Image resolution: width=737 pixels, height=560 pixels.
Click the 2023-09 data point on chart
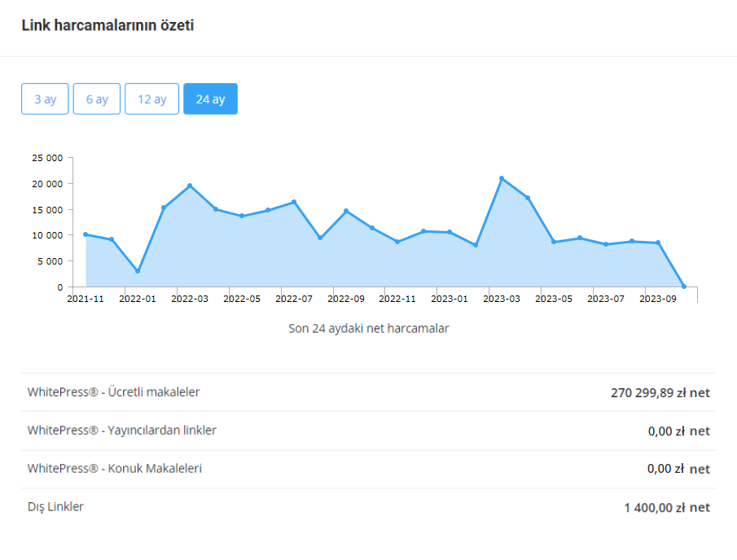coord(658,243)
